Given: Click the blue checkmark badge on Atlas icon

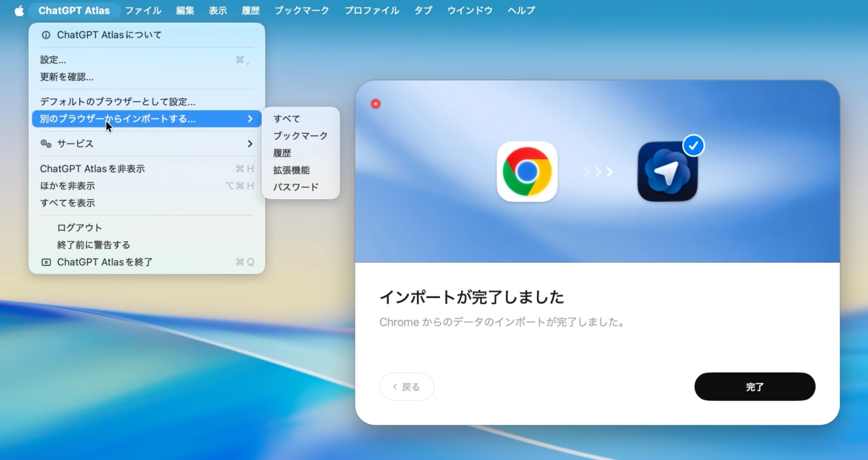Looking at the screenshot, I should click(693, 144).
